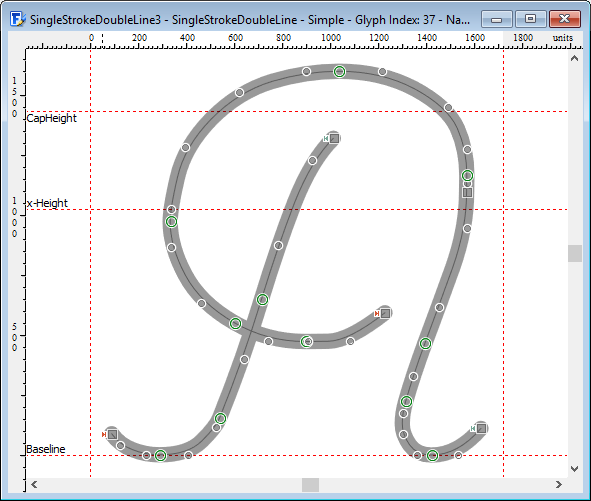Select green node at right stem top
The width and height of the screenshot is (591, 501).
tap(467, 175)
